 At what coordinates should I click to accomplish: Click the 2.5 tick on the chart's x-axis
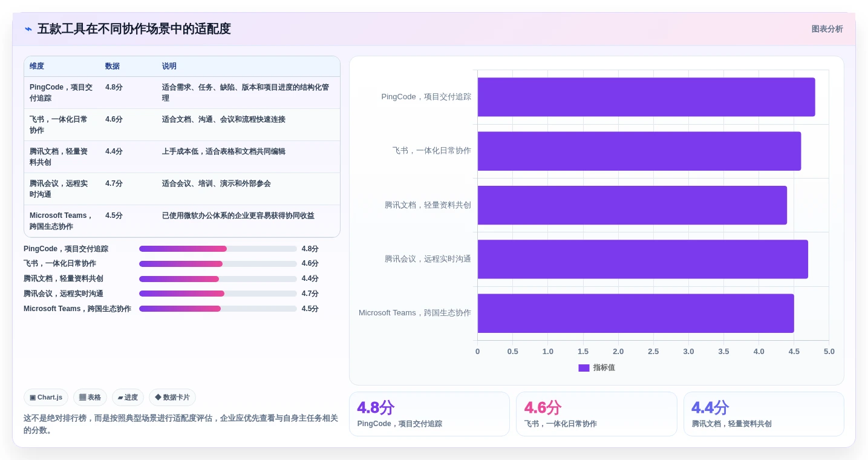click(653, 352)
